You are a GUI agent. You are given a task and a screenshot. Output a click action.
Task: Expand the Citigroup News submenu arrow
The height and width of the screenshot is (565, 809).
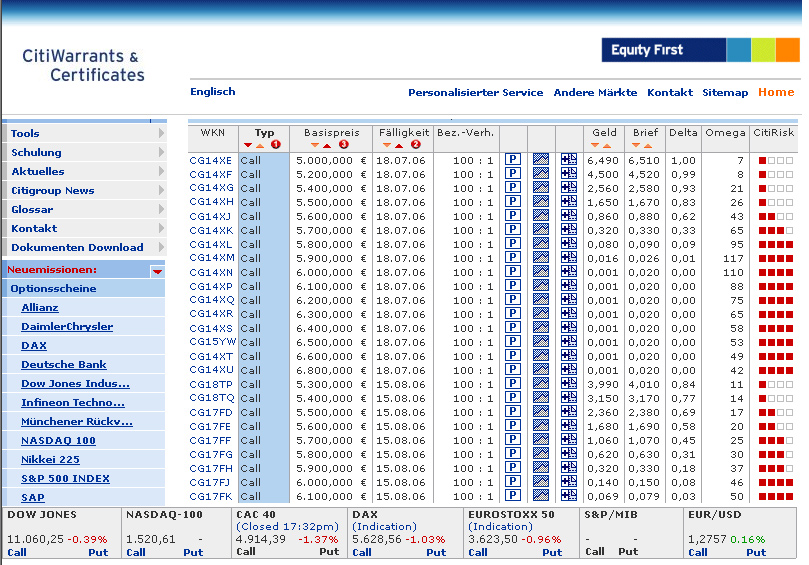[x=161, y=190]
